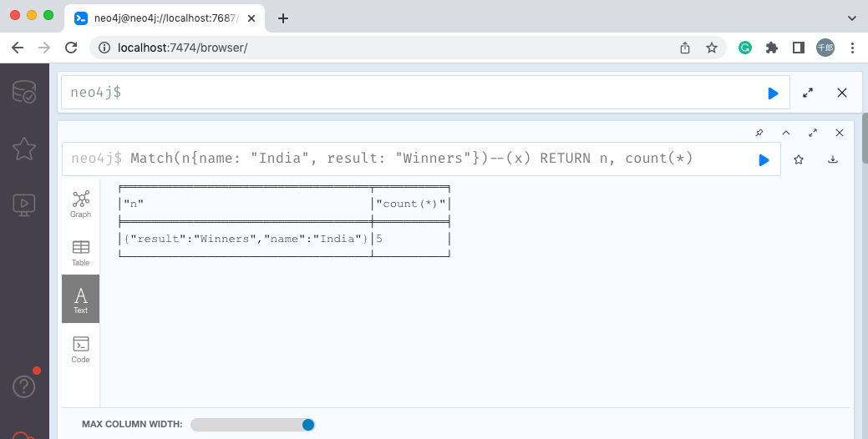The width and height of the screenshot is (868, 439).
Task: Download the query result
Action: click(x=833, y=159)
